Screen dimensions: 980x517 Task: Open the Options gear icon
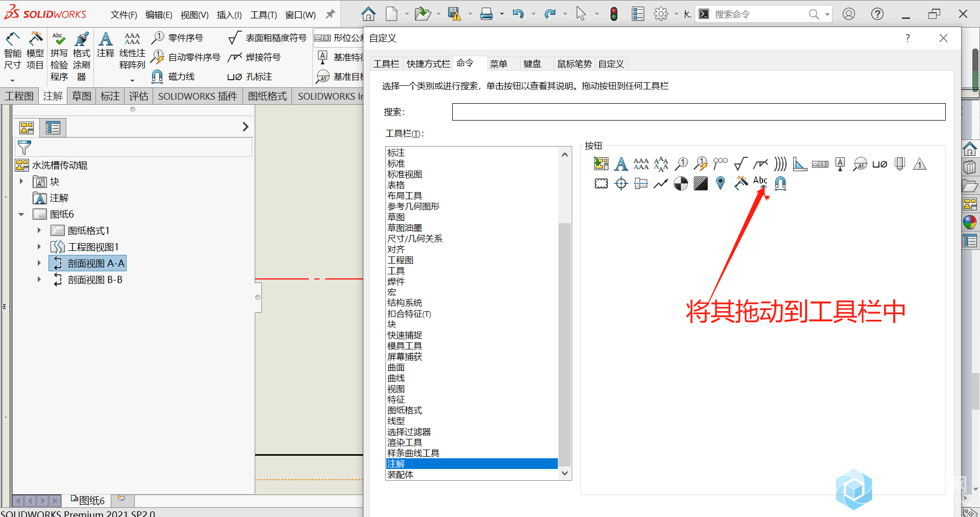[x=660, y=14]
